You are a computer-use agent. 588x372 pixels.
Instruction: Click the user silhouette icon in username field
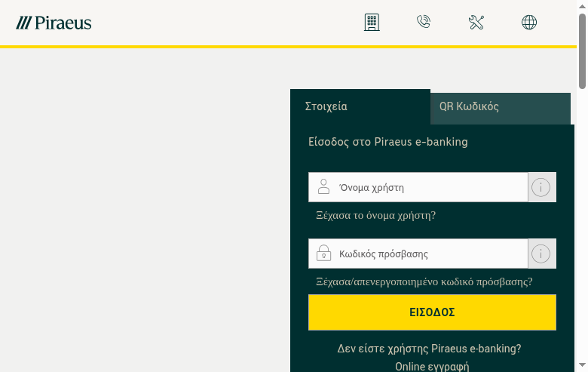click(323, 186)
